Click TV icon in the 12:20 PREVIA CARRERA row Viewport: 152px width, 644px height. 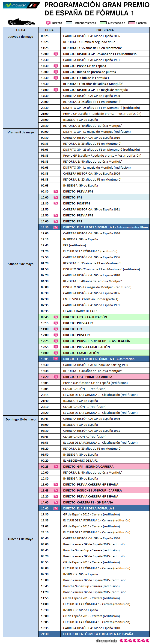56,497
